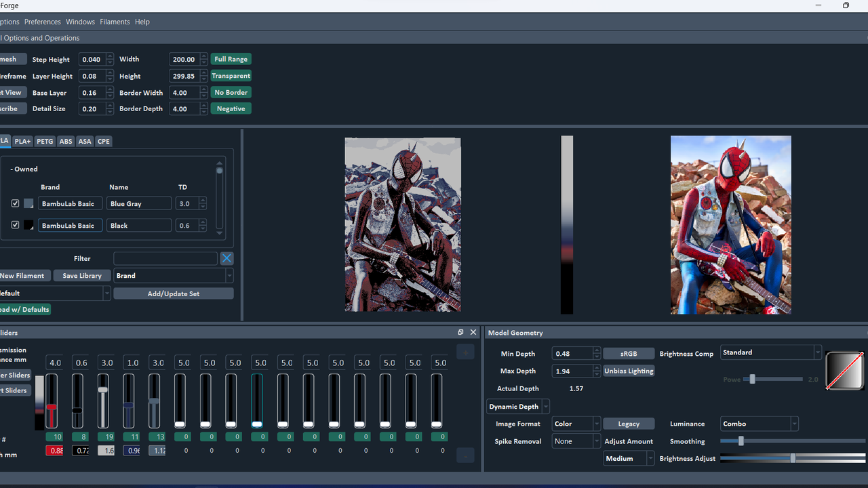Switch to the ASA filament tab
This screenshot has width=868, height=488.
point(85,141)
